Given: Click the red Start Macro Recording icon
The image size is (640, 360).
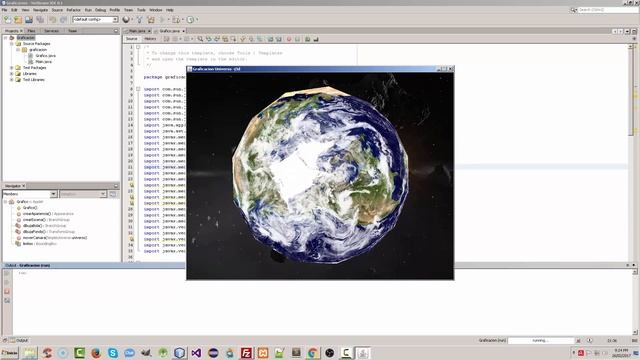Looking at the screenshot, I should (289, 39).
